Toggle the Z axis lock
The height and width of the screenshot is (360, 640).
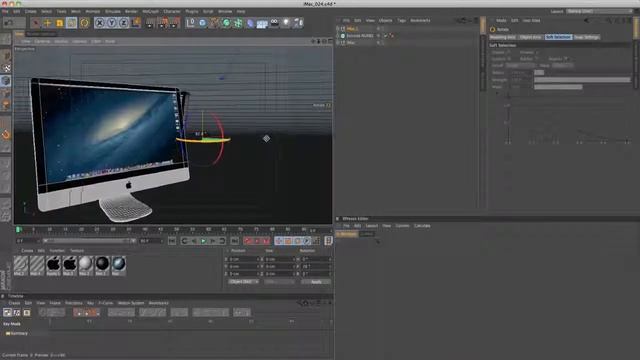[x=123, y=23]
